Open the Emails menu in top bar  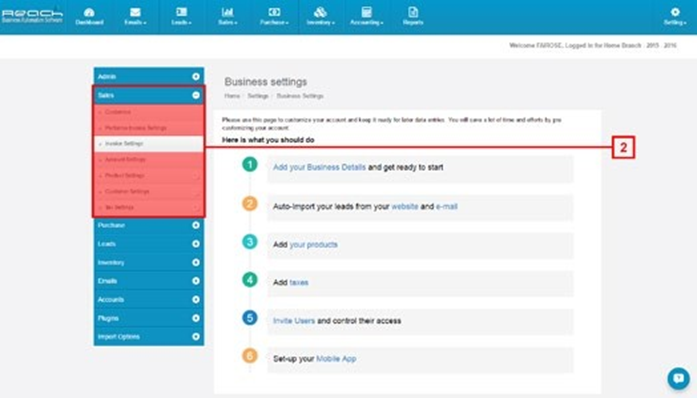click(x=135, y=16)
